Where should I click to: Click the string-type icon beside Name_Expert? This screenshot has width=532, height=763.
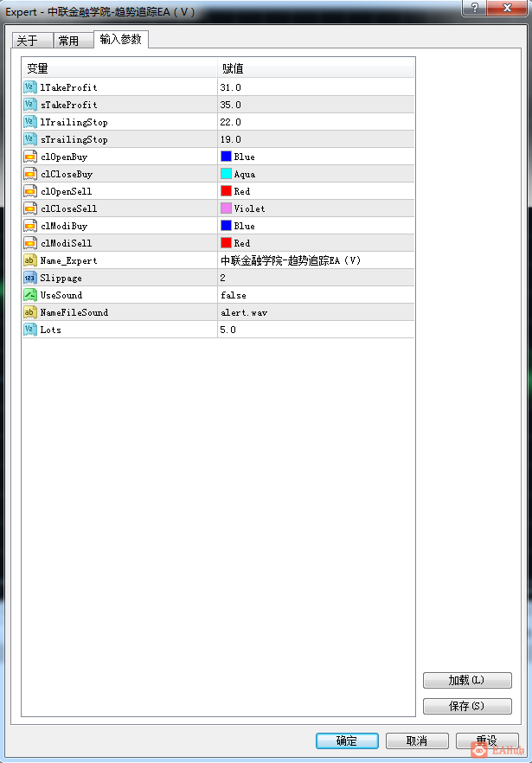coord(30,260)
